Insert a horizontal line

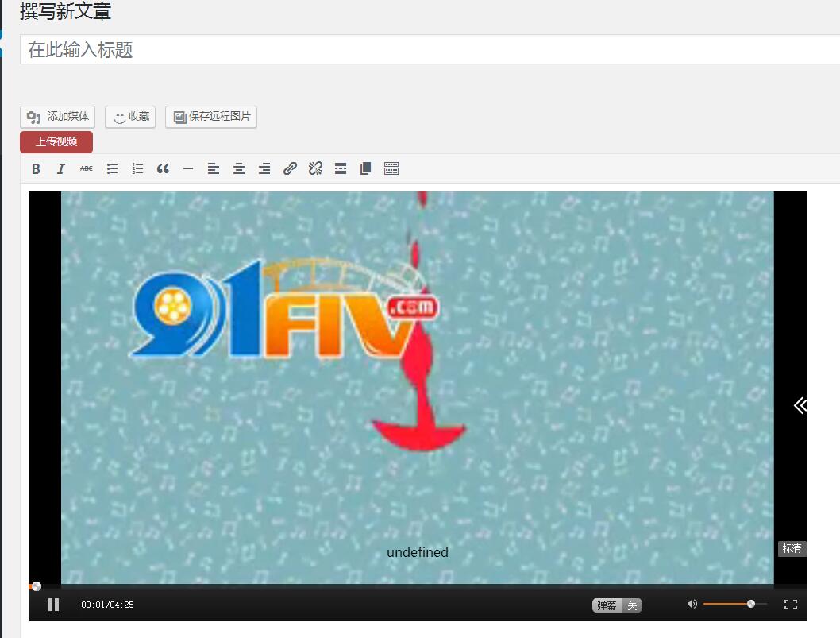(188, 169)
